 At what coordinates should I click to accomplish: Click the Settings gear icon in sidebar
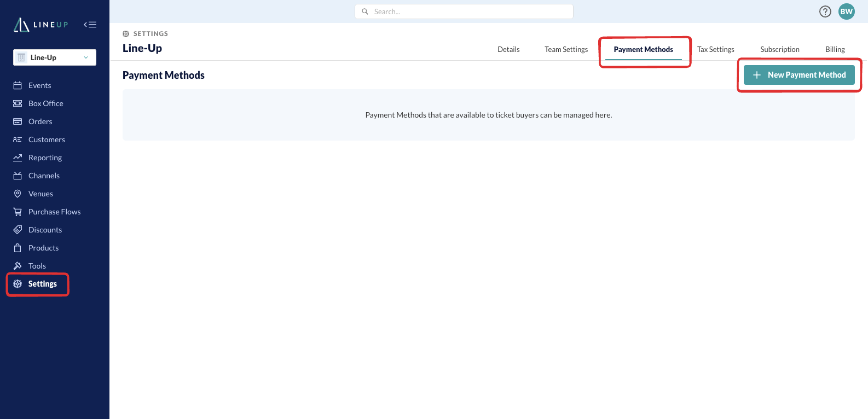point(18,284)
